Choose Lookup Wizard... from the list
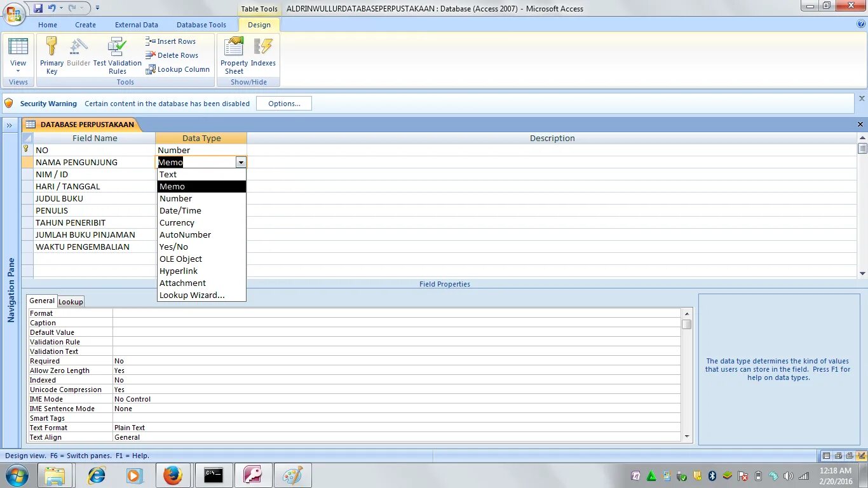 click(201, 295)
